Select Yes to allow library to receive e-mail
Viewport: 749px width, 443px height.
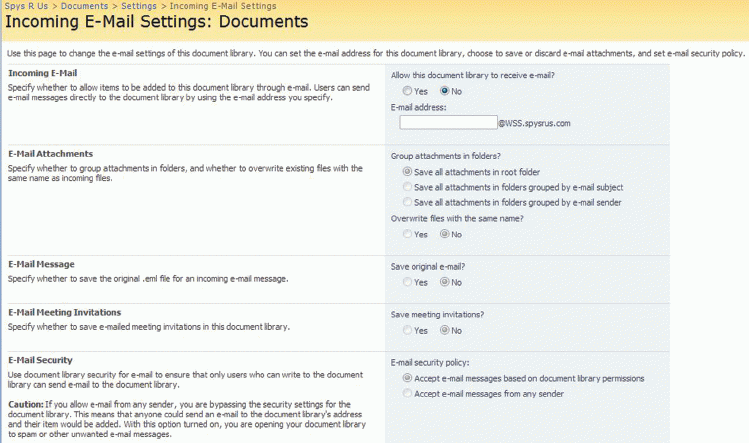(407, 91)
